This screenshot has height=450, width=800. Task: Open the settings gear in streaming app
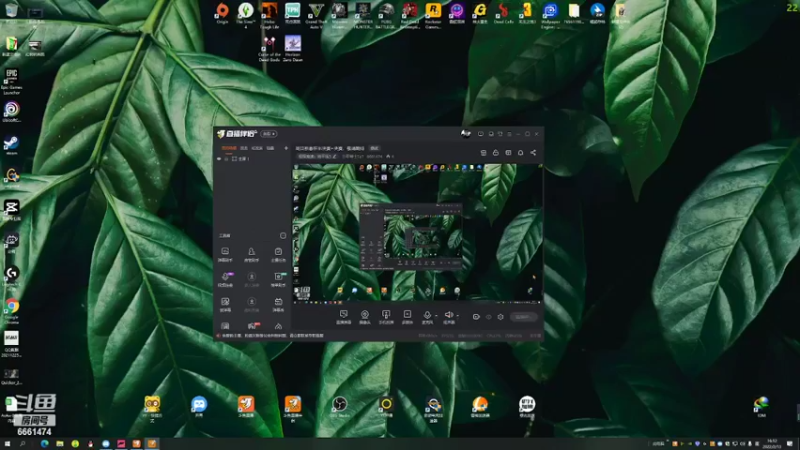tap(501, 317)
